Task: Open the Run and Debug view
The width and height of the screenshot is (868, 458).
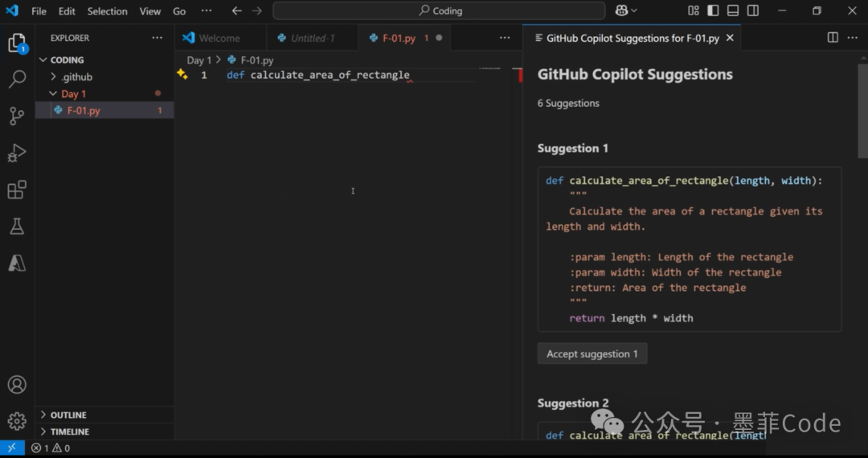Action: tap(17, 153)
